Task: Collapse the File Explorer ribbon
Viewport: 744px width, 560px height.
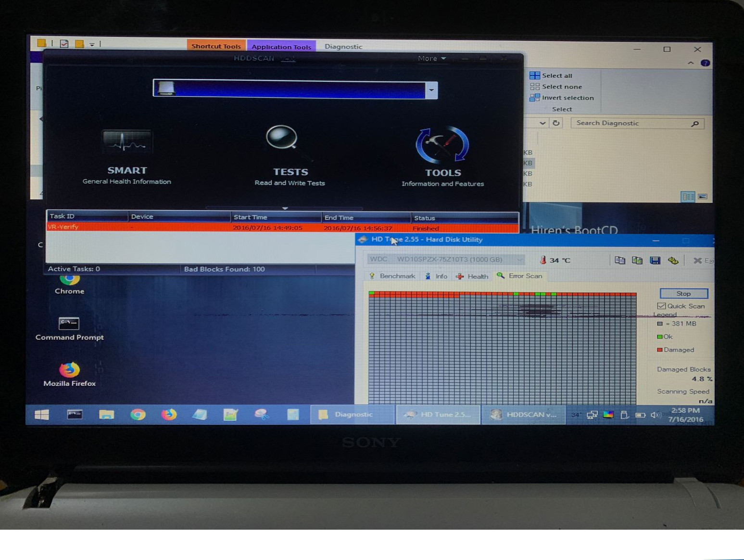Action: (691, 63)
